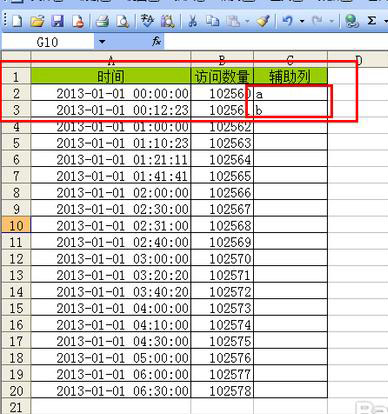The width and height of the screenshot is (388, 414).
Task: Click the 访问数量 header cell
Action: click(x=222, y=76)
